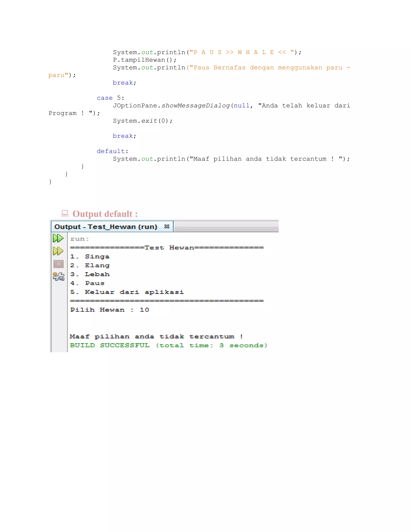Click the '3. Lebah' output line
This screenshot has width=411, height=532.
point(90,274)
